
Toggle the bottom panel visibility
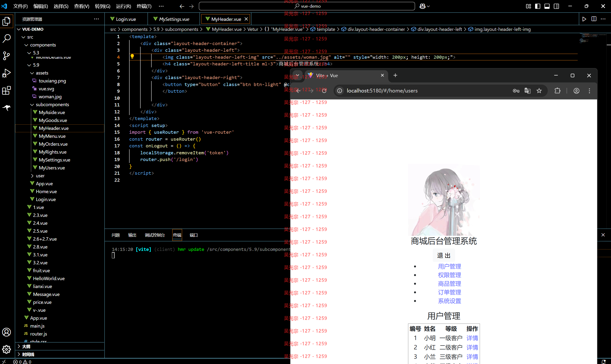[x=547, y=6]
